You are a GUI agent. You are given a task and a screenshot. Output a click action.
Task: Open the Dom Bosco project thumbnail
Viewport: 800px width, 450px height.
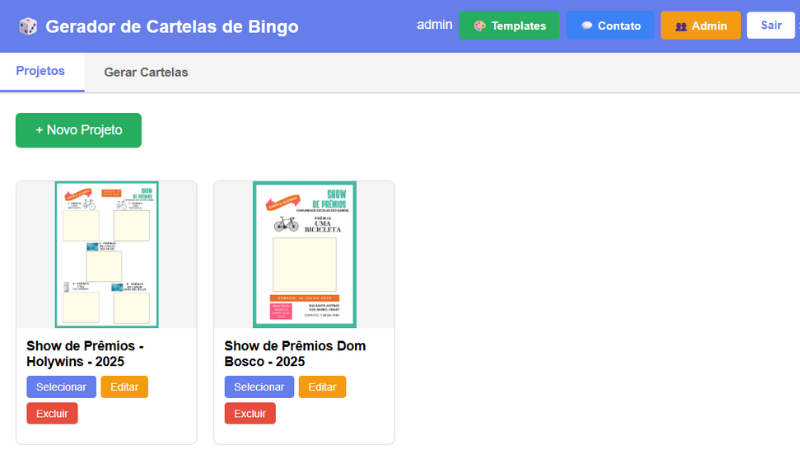pos(304,254)
